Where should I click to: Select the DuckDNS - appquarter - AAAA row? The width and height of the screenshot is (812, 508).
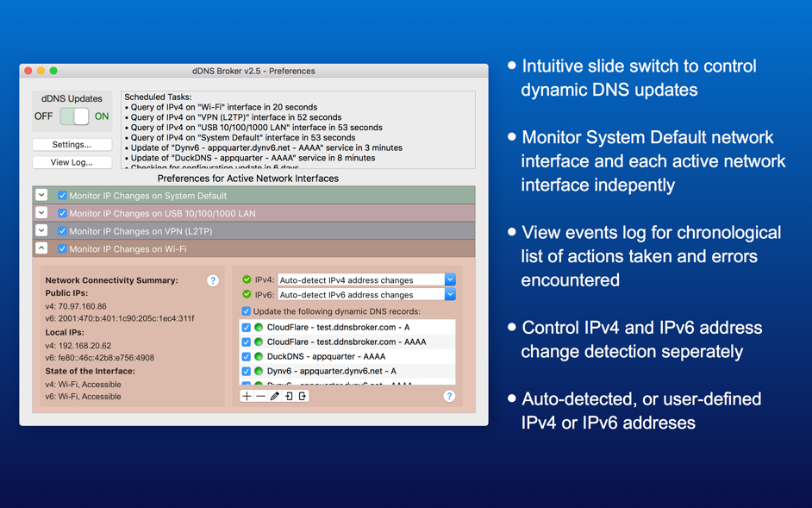point(347,356)
